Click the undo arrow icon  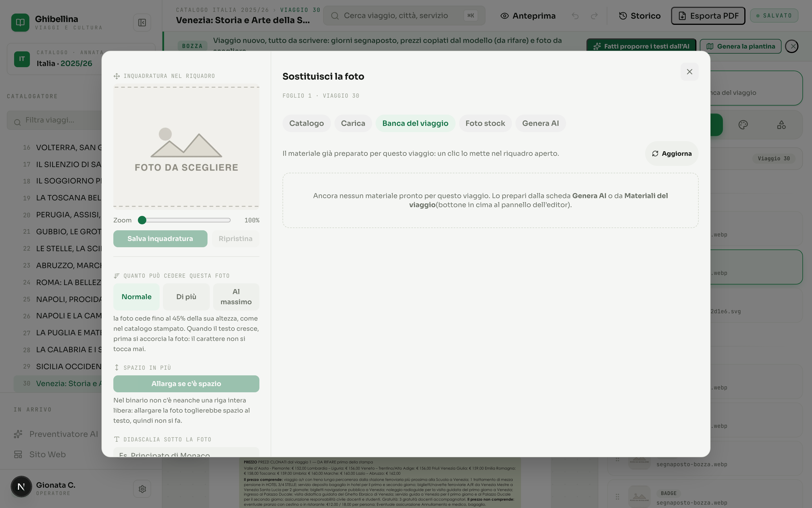(x=575, y=16)
